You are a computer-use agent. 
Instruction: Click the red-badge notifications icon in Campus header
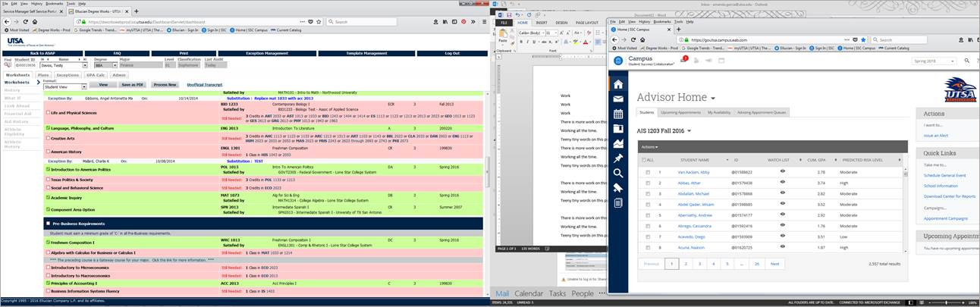tap(682, 60)
